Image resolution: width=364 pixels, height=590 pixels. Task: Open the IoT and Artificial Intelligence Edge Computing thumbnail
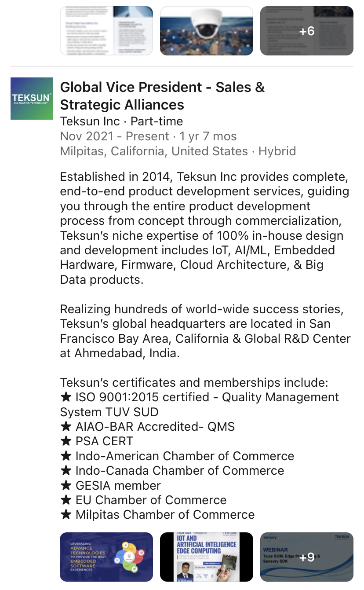[x=207, y=557]
